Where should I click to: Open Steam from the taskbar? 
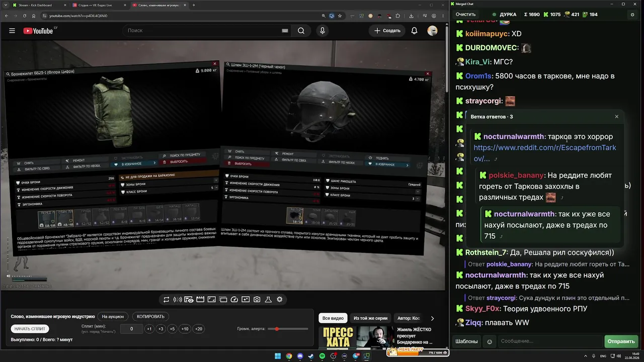pos(311,356)
